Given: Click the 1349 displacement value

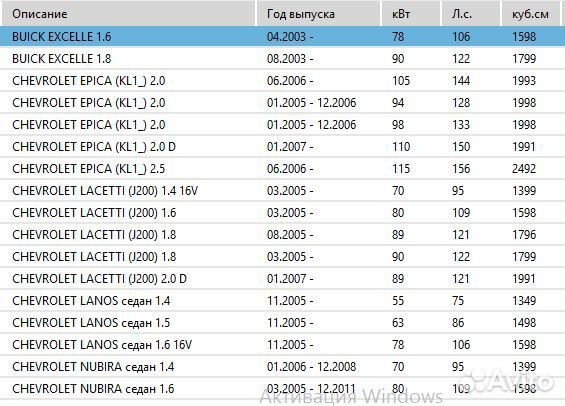Looking at the screenshot, I should click(x=524, y=300).
